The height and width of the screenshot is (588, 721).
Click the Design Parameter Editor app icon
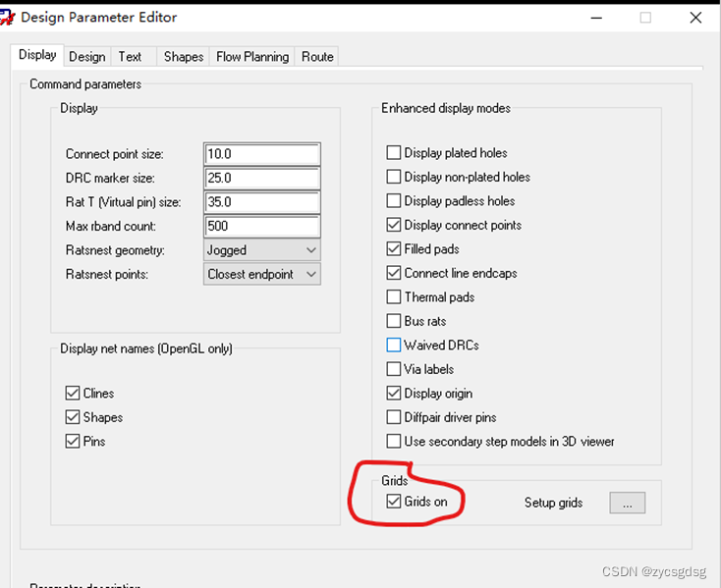click(x=9, y=17)
